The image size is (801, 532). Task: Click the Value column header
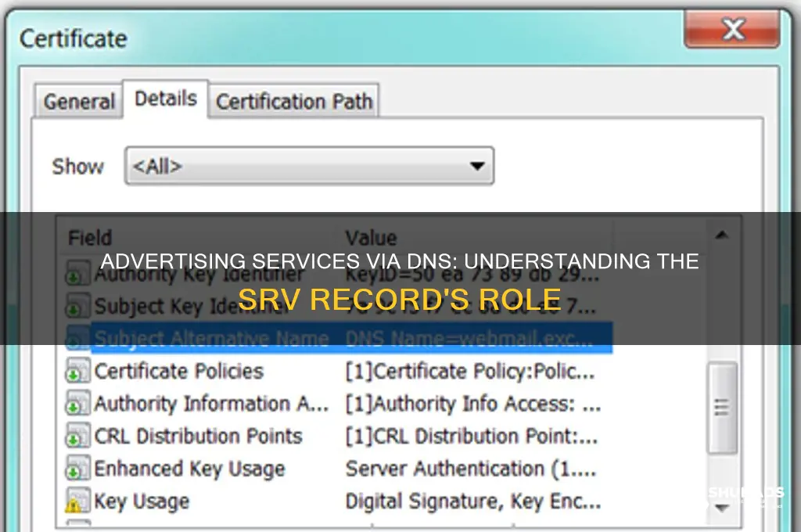371,238
